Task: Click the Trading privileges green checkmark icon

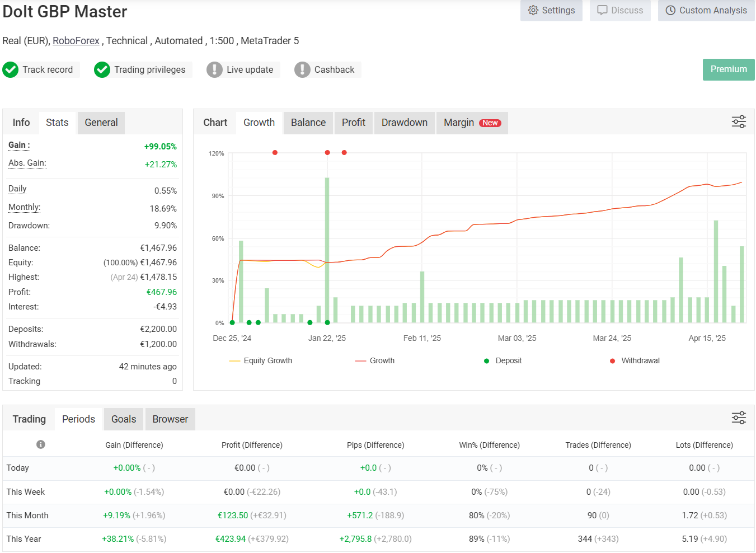Action: click(x=102, y=70)
